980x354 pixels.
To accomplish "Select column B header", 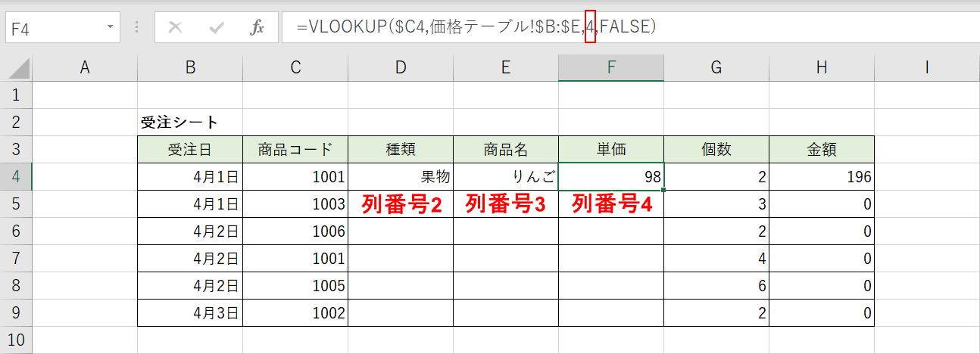I will pyautogui.click(x=190, y=68).
